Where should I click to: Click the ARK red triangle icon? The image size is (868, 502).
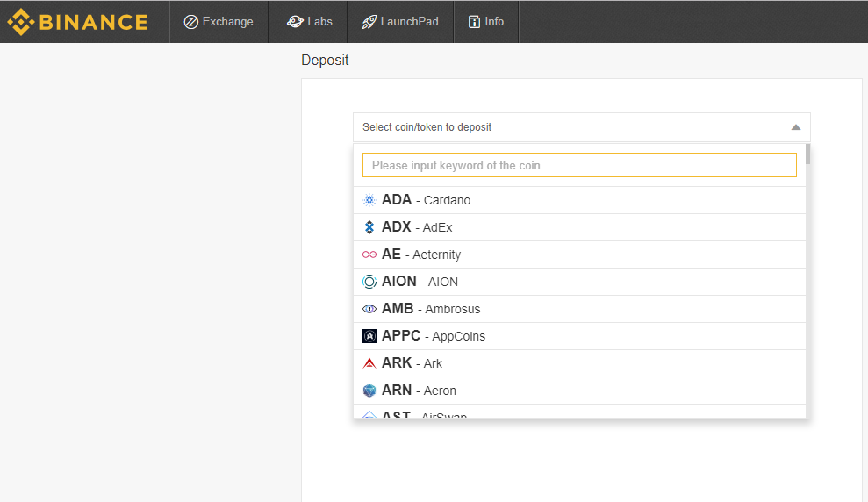pos(369,363)
